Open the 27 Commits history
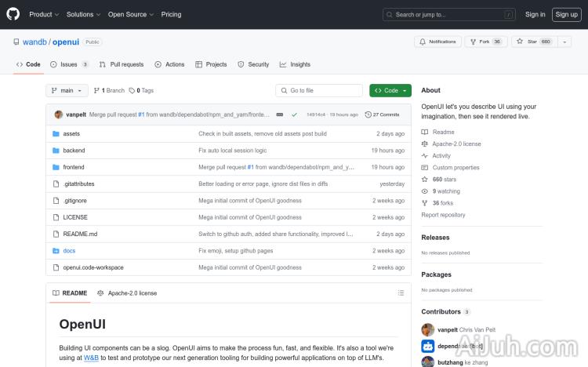Image resolution: width=588 pixels, height=367 pixels. click(x=382, y=114)
